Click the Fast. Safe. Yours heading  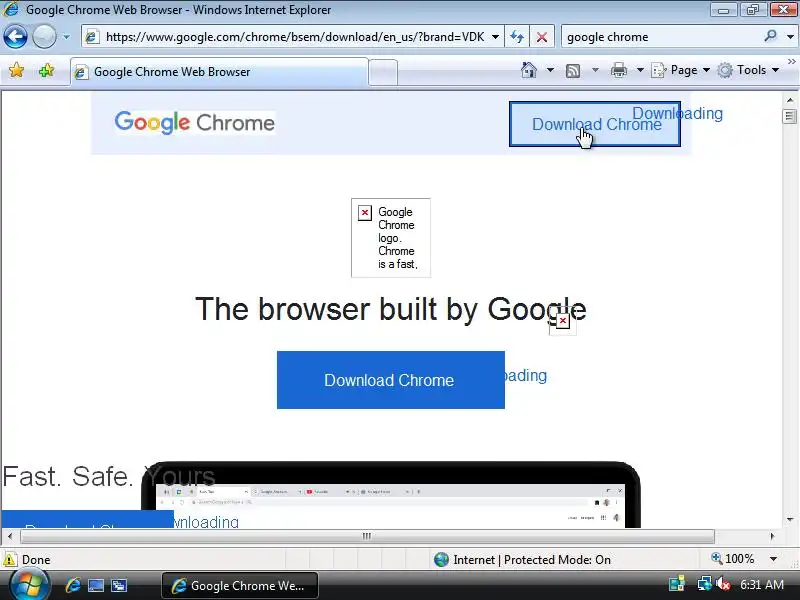pyautogui.click(x=109, y=477)
